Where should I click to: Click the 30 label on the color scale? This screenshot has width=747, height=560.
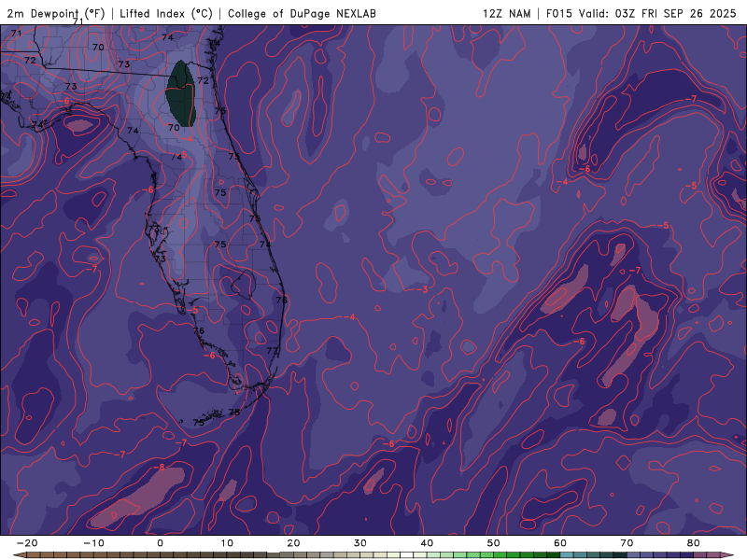tap(360, 543)
